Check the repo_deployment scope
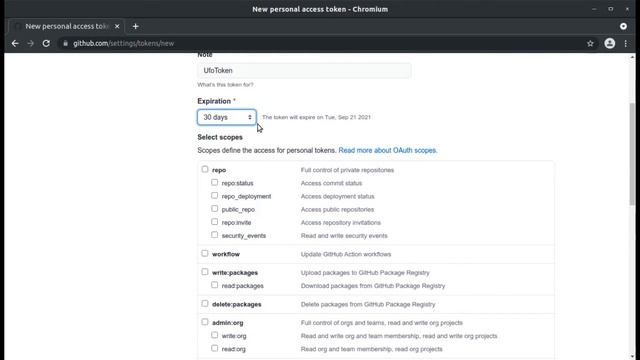This screenshot has height=360, width=640. pyautogui.click(x=215, y=196)
